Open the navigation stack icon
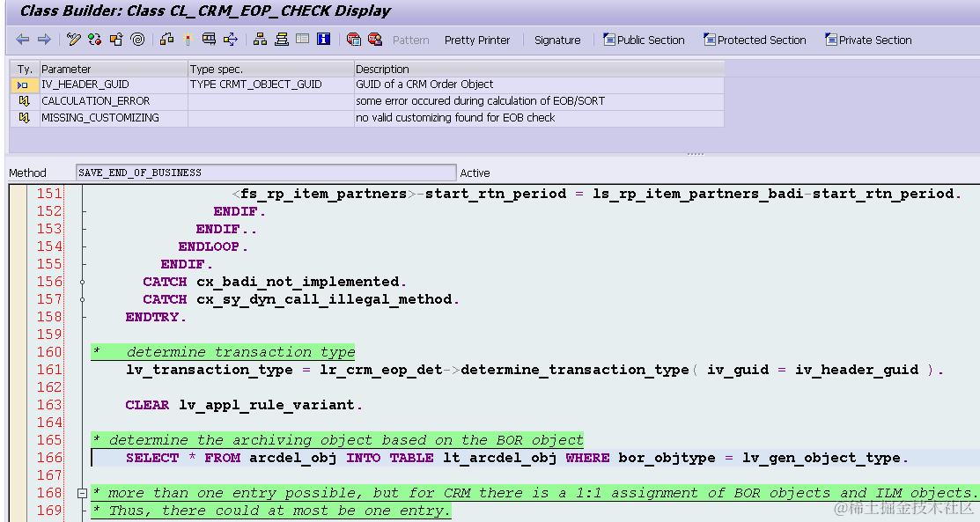The height and width of the screenshot is (522, 980). pos(282,40)
